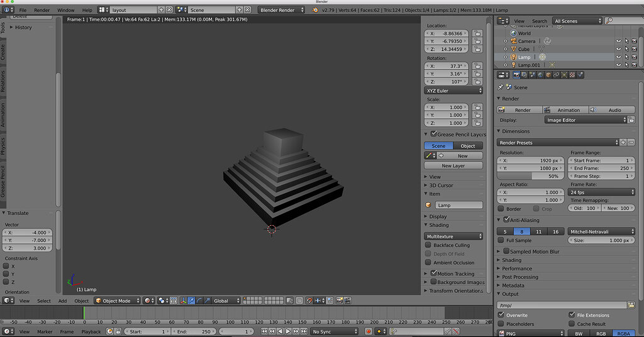Open the Render menu in top bar
Viewport: 644px width, 337px height.
click(42, 10)
